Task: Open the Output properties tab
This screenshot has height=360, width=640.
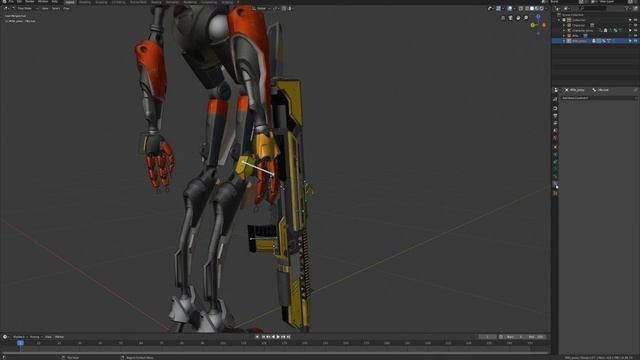Action: click(555, 116)
